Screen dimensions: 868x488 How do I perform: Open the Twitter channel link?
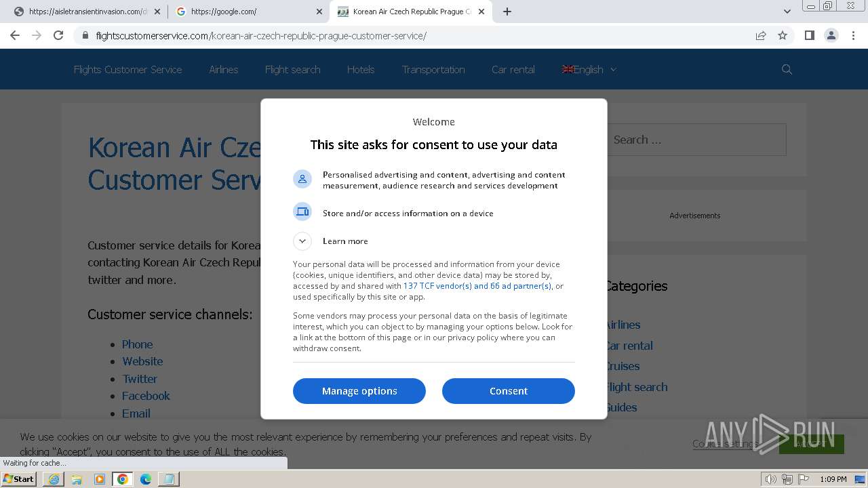pos(140,379)
